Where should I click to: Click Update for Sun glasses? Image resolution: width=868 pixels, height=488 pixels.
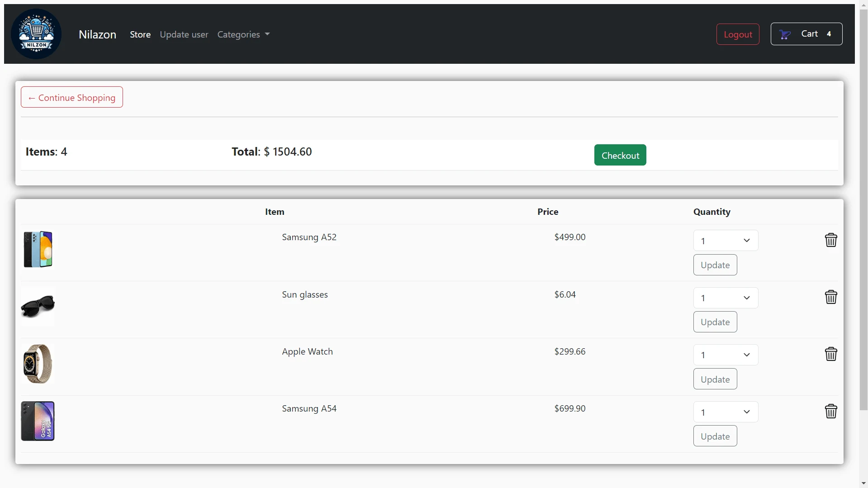(x=715, y=322)
